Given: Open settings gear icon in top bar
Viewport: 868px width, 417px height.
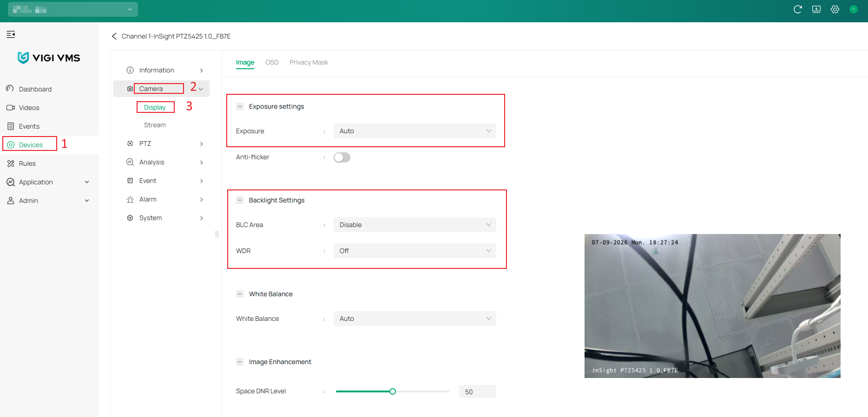Looking at the screenshot, I should point(835,9).
